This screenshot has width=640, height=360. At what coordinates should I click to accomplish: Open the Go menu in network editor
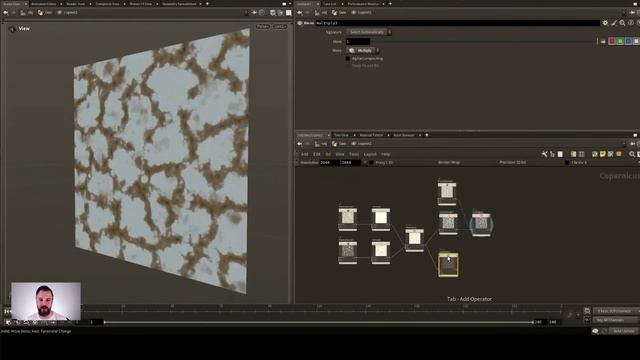pos(328,154)
